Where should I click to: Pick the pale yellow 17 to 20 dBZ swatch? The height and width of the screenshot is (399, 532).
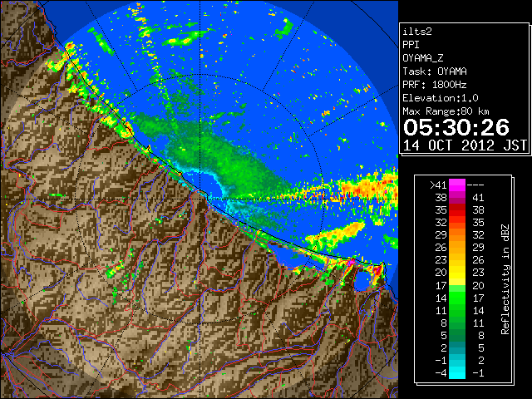coord(457,285)
